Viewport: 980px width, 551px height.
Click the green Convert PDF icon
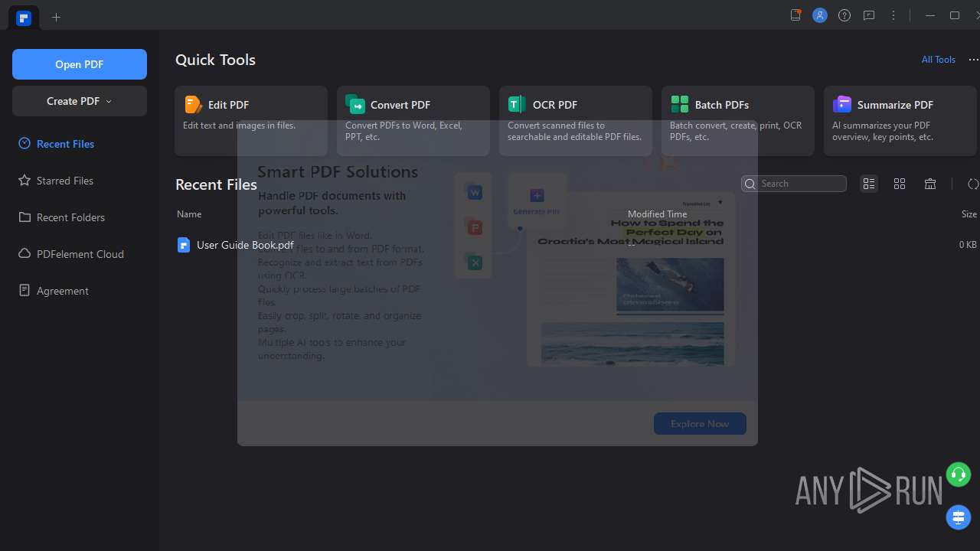click(355, 104)
